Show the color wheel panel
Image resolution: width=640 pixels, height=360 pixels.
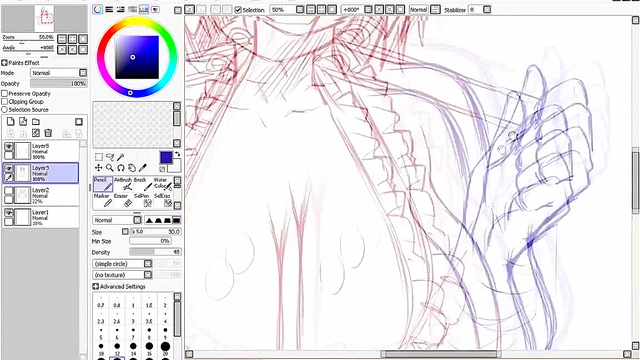[x=98, y=9]
